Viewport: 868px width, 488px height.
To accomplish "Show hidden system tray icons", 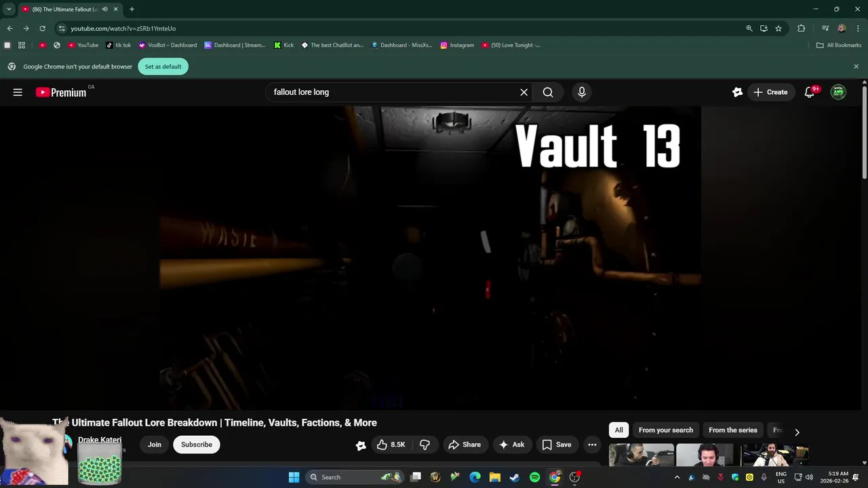I will pos(677,477).
